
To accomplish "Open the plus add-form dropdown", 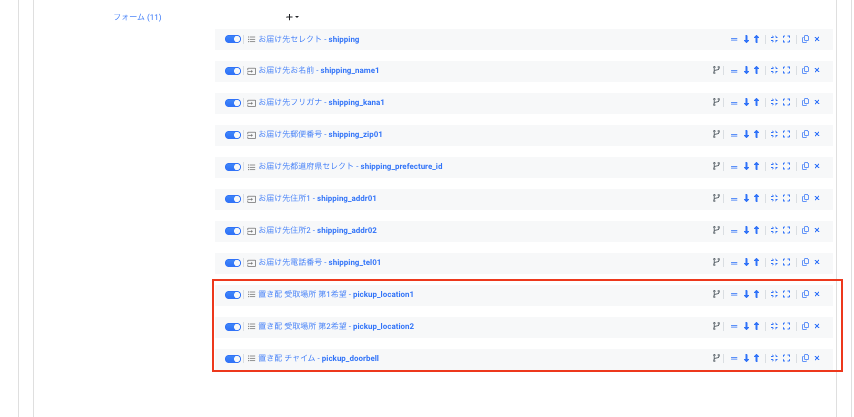I will point(292,17).
